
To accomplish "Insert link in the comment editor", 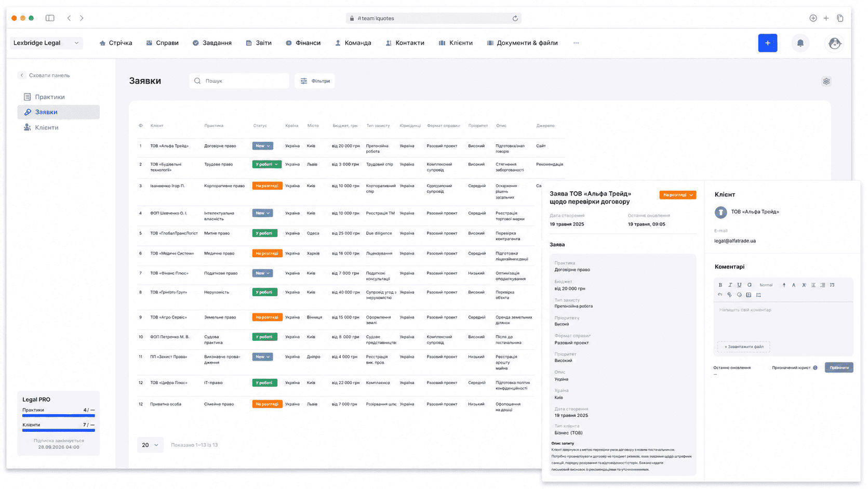I will (x=729, y=295).
